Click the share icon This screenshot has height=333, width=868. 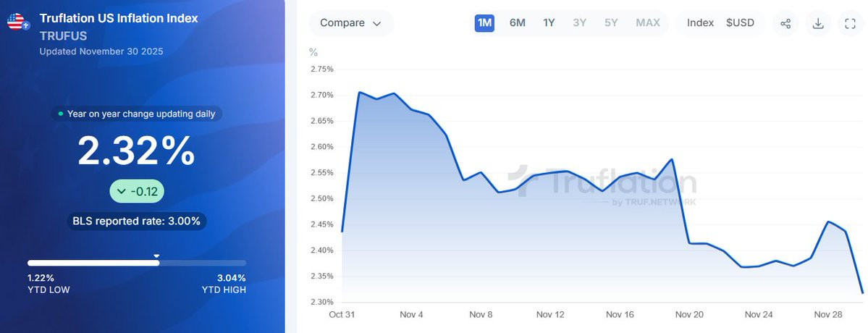tap(785, 23)
